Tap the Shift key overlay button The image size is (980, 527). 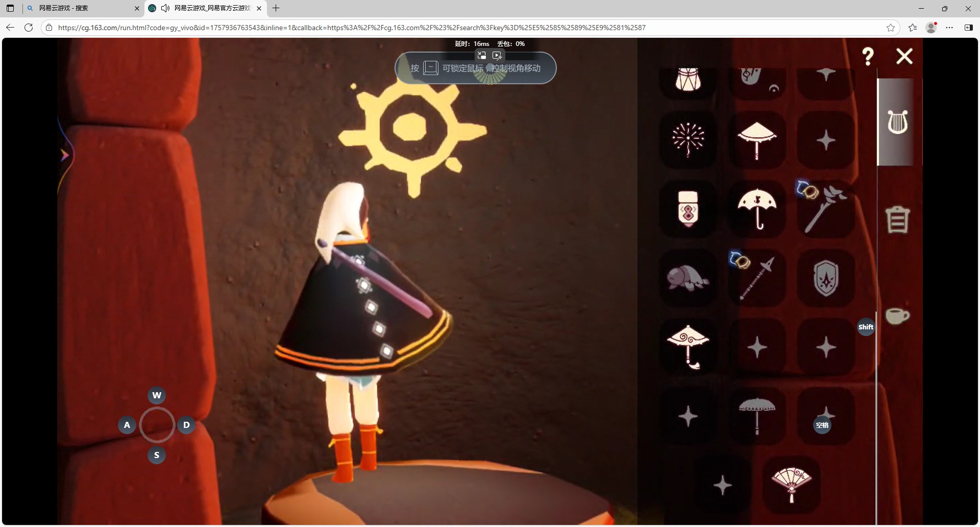tap(866, 327)
